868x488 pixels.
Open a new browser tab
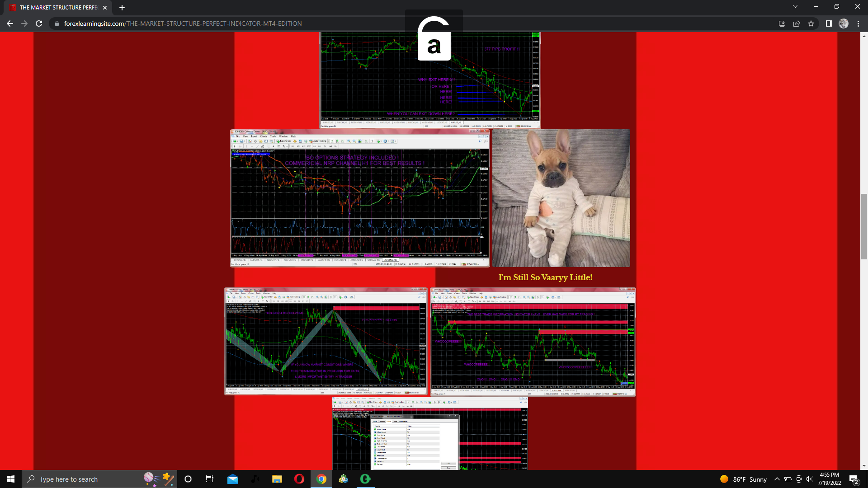(x=122, y=8)
